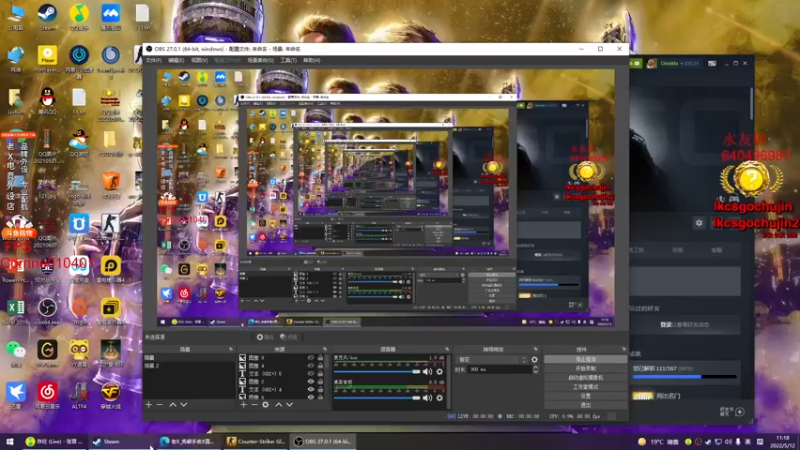This screenshot has height=450, width=800.
Task: Add a new scene with plus icon
Action: coord(148,405)
